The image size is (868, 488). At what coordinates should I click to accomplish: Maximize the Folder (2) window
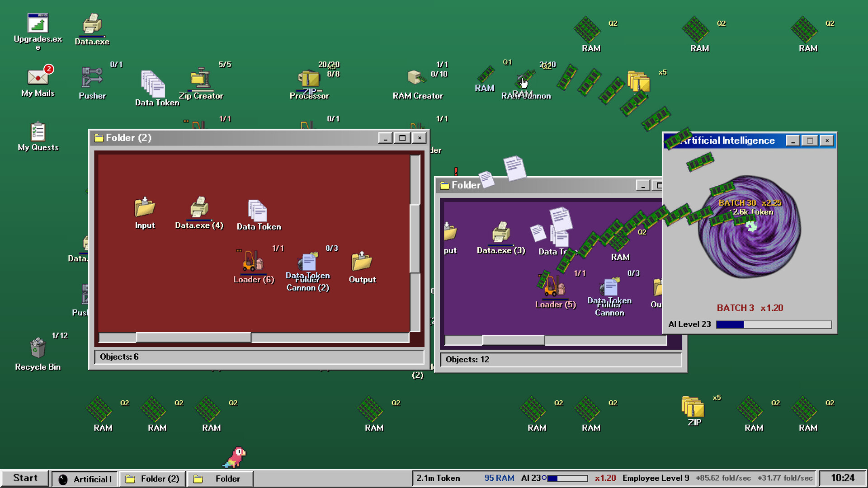point(402,138)
